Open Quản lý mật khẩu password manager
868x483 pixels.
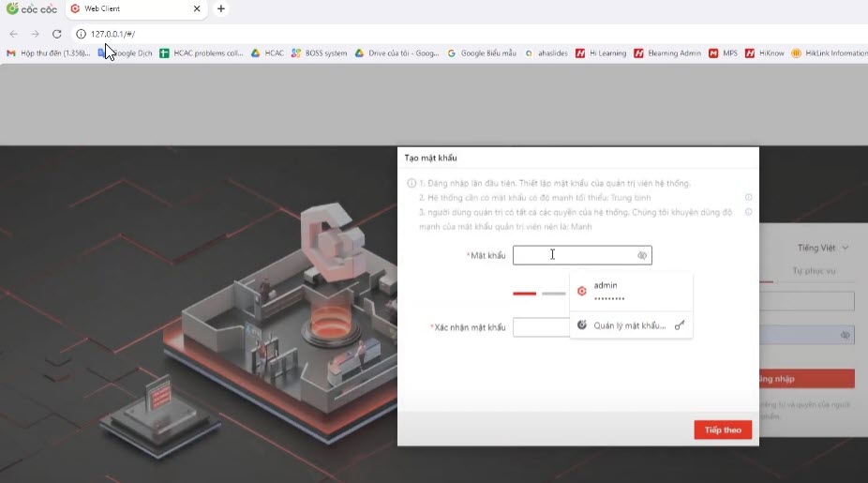(x=630, y=325)
